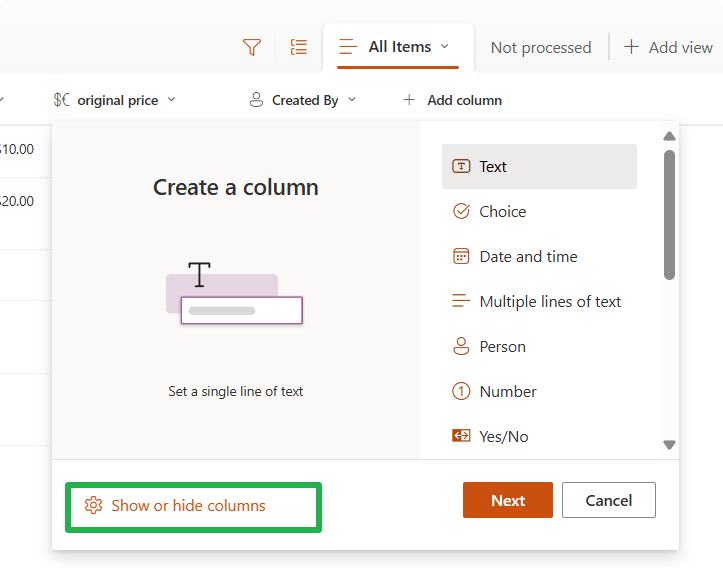Open the filter pane funnel icon
This screenshot has height=568, width=723.
pyautogui.click(x=252, y=47)
